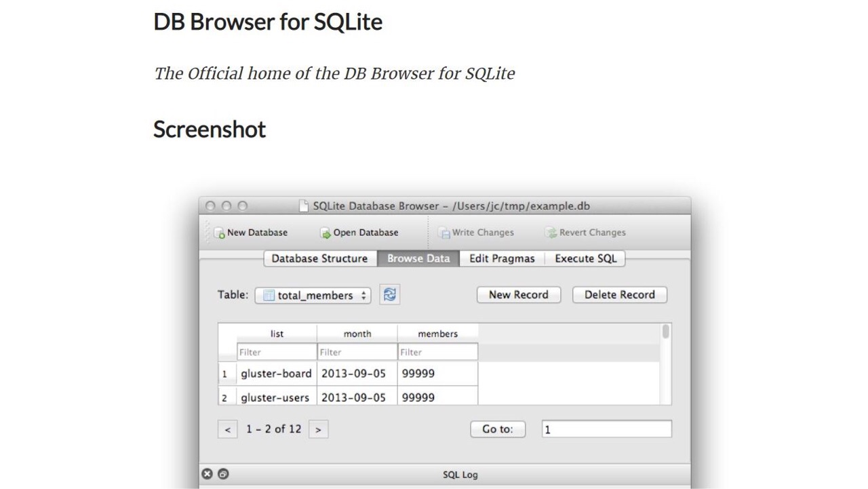868x489 pixels.
Task: Click the members column Filter field
Action: point(438,352)
